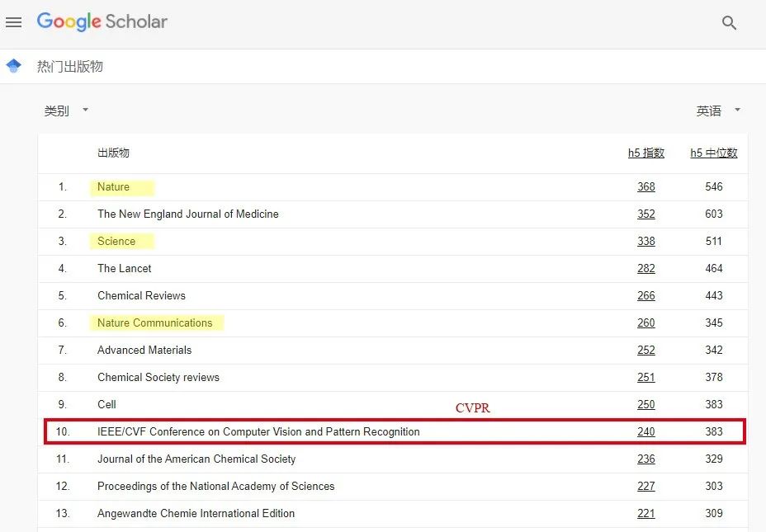Click Angewandte Chemie h5-index 221
The image size is (766, 532).
point(645,513)
